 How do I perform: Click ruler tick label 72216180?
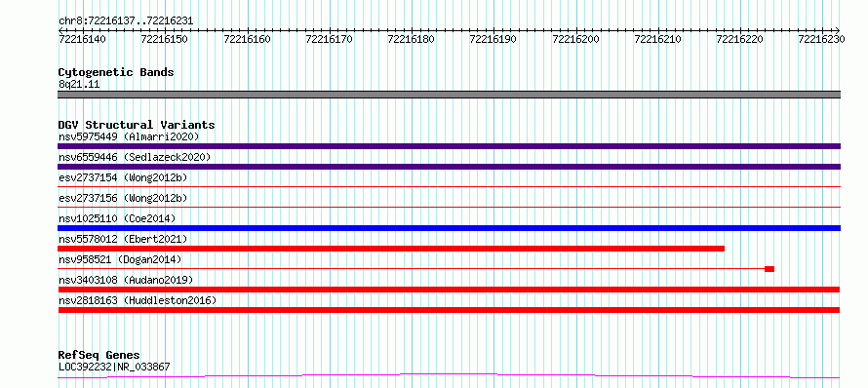click(412, 39)
